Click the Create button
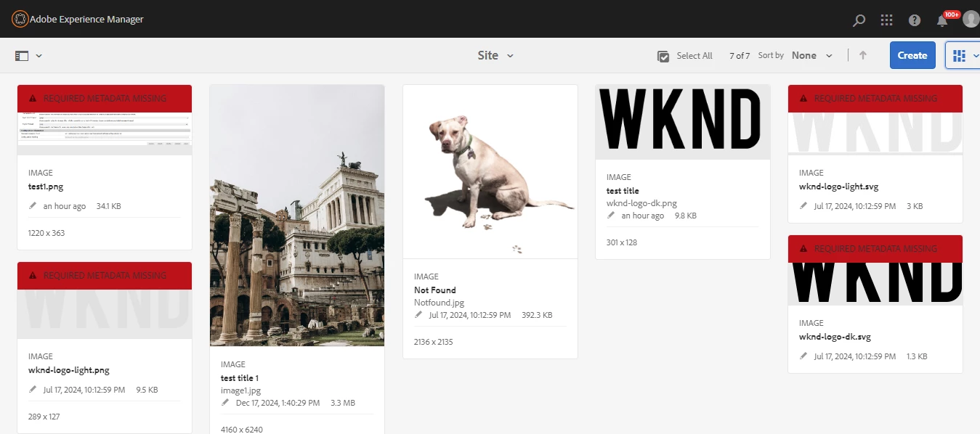Viewport: 980px width, 434px height. 912,55
